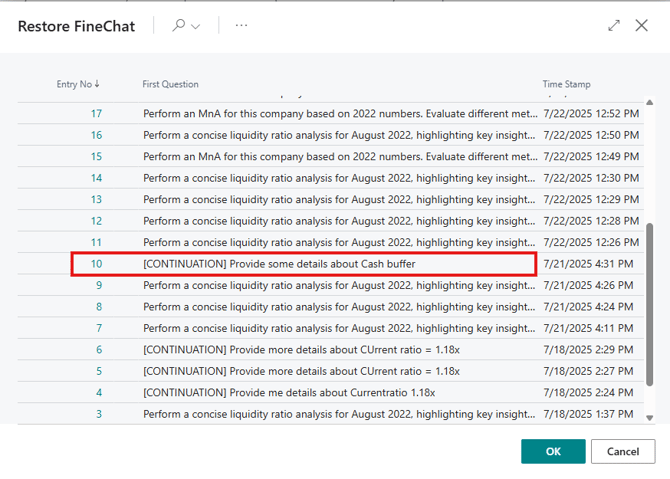
Task: Click the search magnifier icon
Action: (x=179, y=26)
